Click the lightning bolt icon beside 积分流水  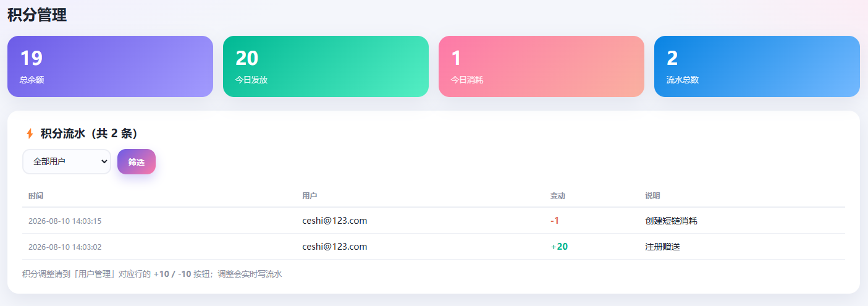click(30, 134)
